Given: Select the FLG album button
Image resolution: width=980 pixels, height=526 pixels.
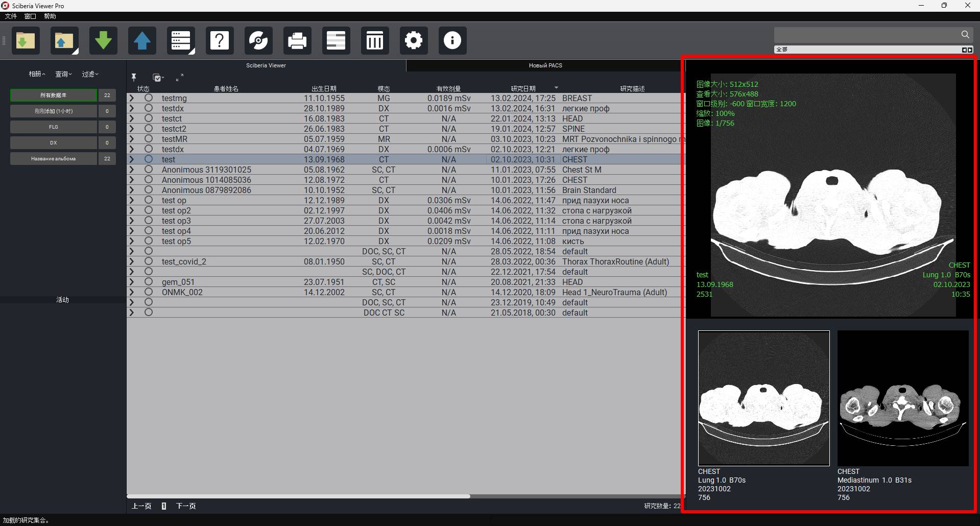Looking at the screenshot, I should (54, 127).
